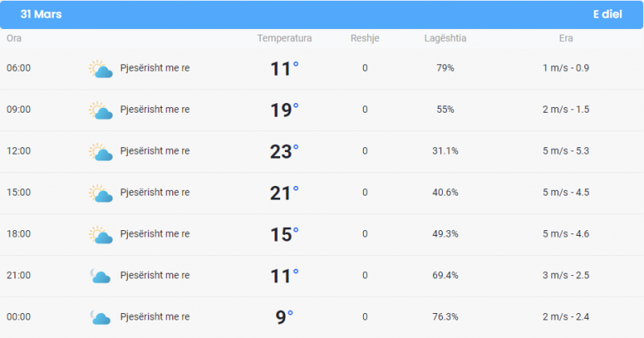Click the Temperatura column header
644x338 pixels.
tap(284, 38)
